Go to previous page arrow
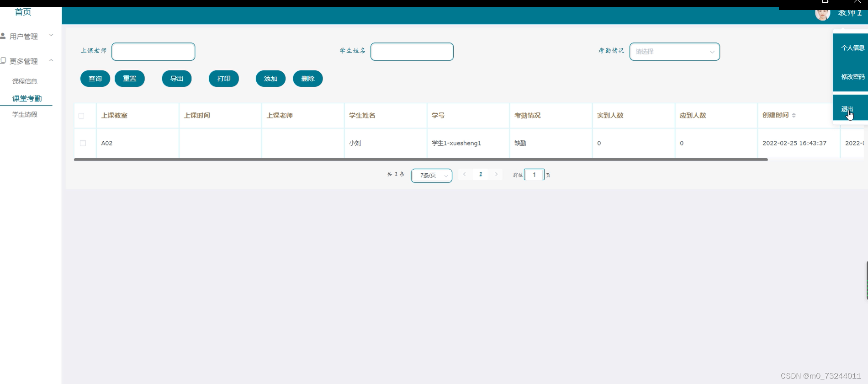Viewport: 868px width, 384px height. coord(465,174)
